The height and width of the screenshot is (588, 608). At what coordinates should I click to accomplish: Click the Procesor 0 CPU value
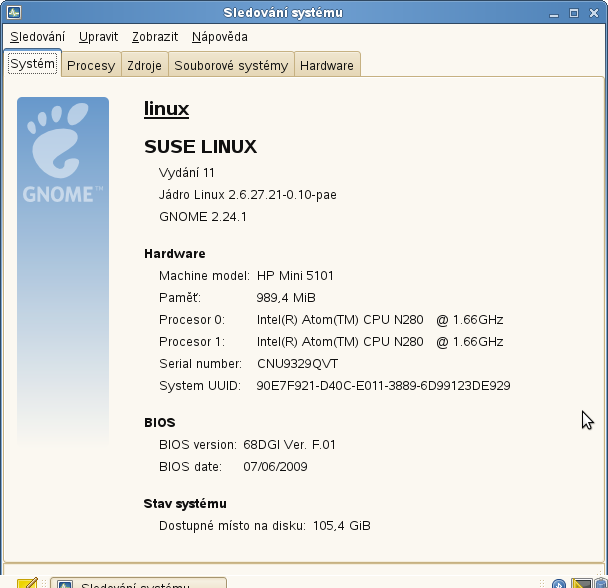380,320
